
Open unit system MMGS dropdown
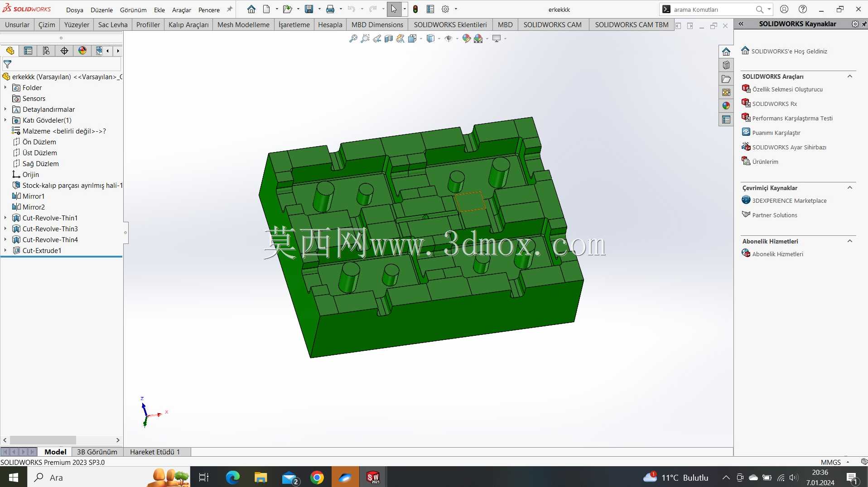click(x=848, y=462)
